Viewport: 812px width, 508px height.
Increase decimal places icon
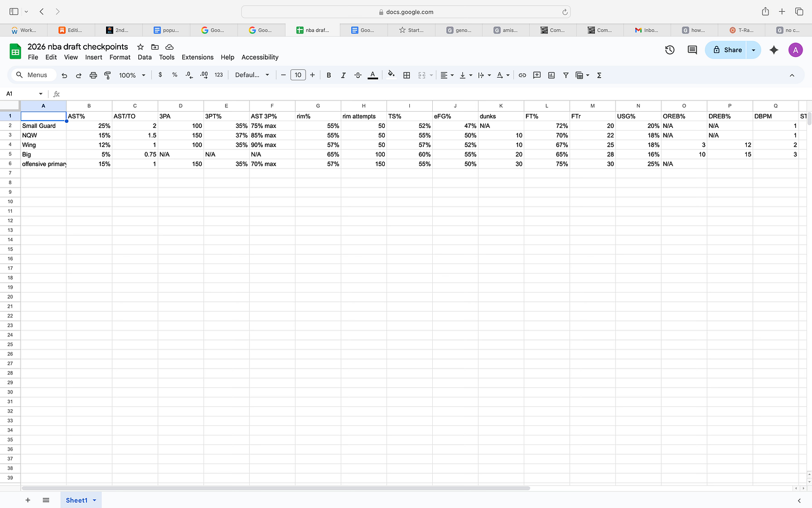(x=204, y=75)
